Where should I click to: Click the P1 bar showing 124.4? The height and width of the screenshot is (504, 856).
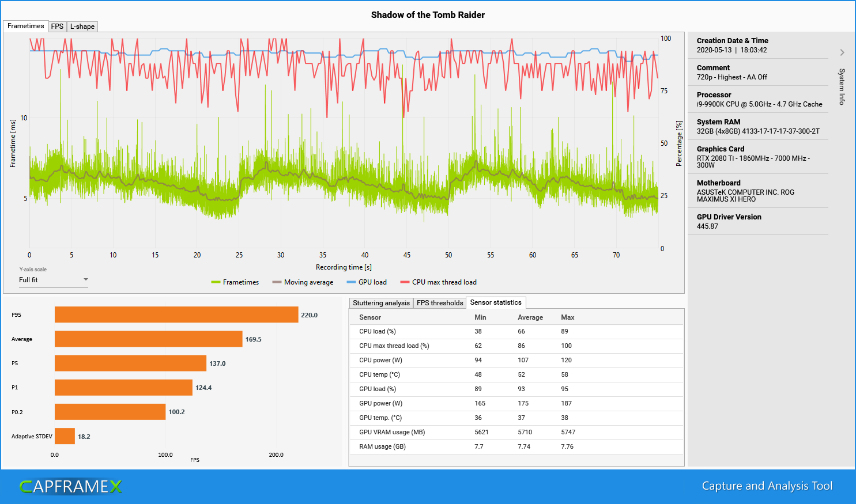click(123, 388)
